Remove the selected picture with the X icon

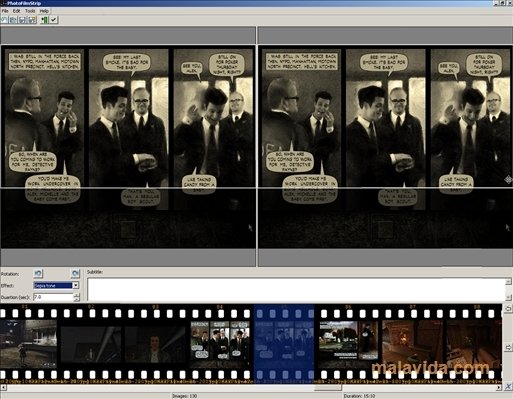(508, 387)
